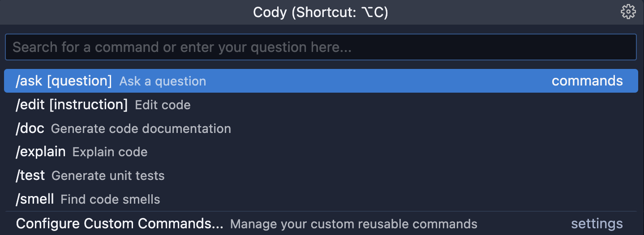The height and width of the screenshot is (235, 644).
Task: Click the "commands" group label
Action: click(587, 81)
